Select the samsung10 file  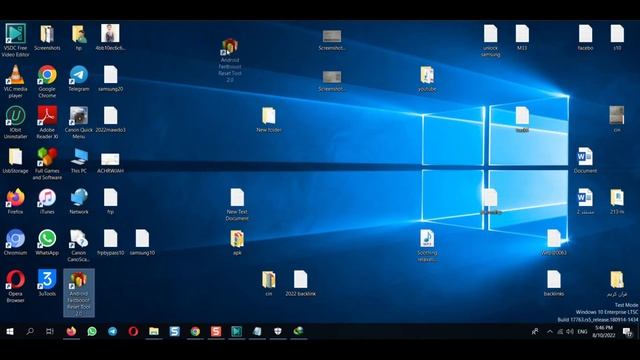(x=142, y=242)
